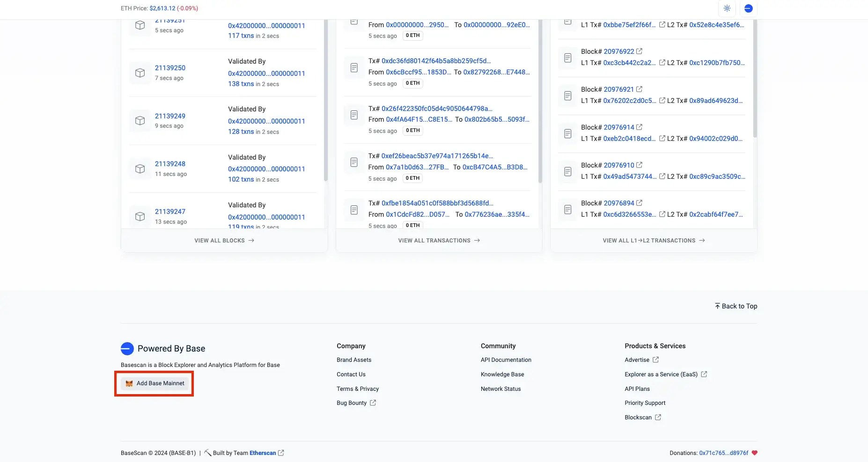Open validator 0x42000000...000000011 for block 21139249
The height and width of the screenshot is (462, 868).
(266, 121)
